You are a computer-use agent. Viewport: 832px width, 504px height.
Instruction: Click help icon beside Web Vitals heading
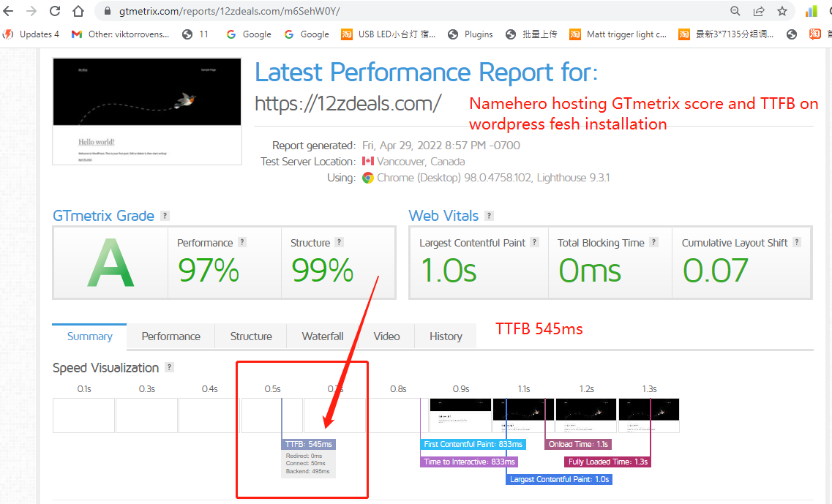tap(490, 216)
